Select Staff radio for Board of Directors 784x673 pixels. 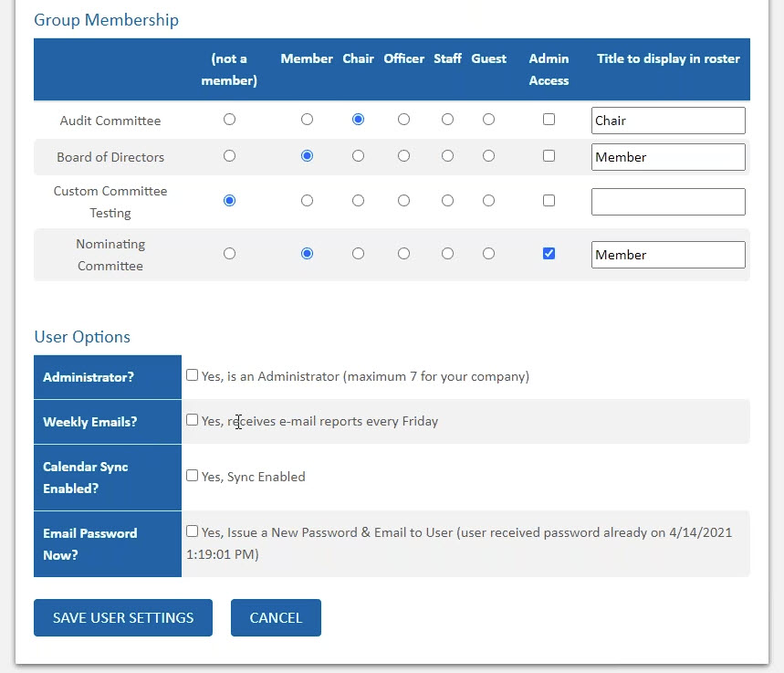(x=447, y=156)
